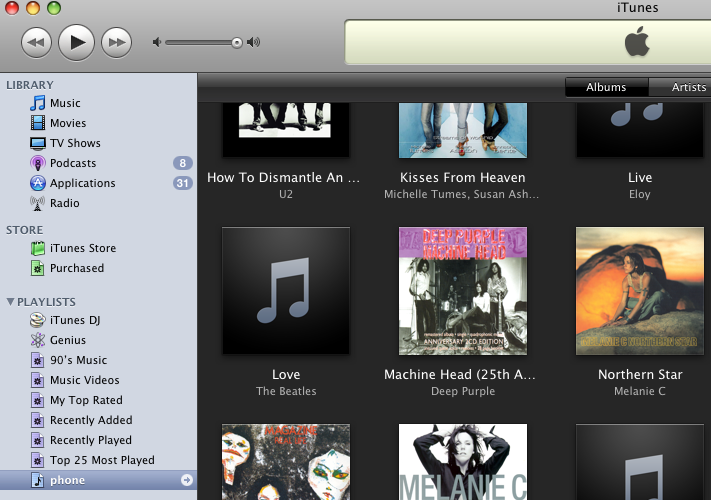Select the U2 album cover art

(286, 130)
